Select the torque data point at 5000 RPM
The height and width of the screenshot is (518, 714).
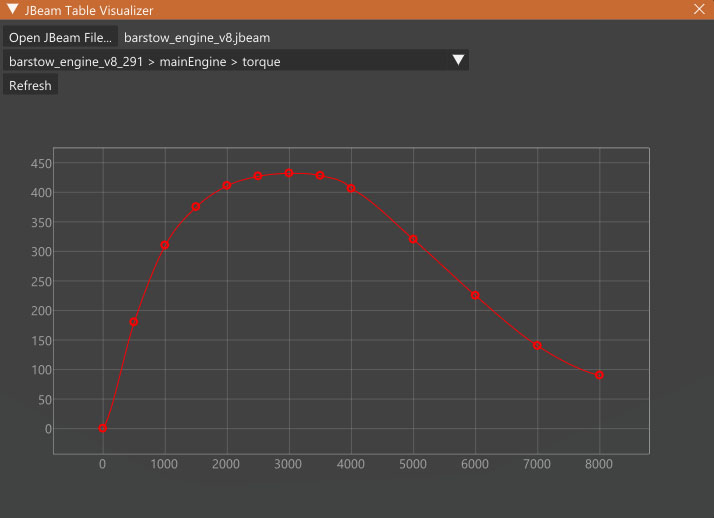click(413, 239)
